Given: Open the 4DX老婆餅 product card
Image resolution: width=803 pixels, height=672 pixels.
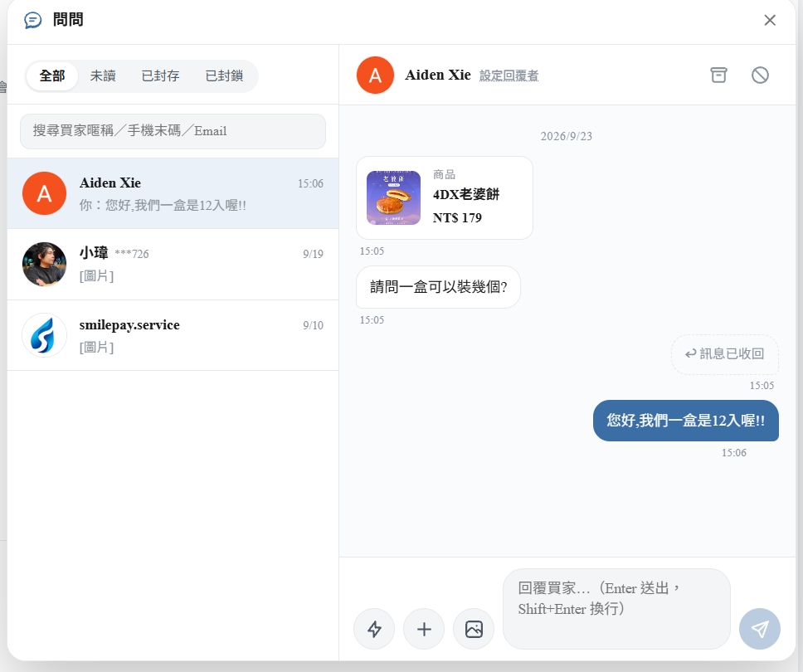Looking at the screenshot, I should tap(445, 197).
